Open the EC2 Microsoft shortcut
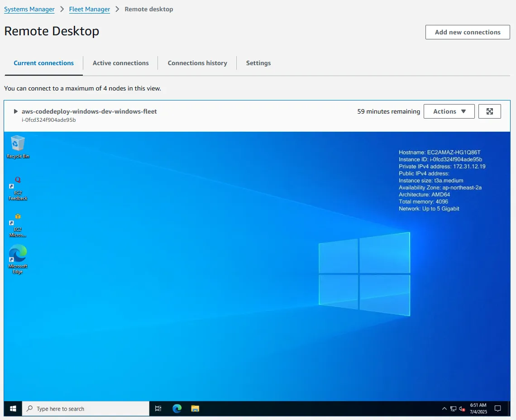 17,223
